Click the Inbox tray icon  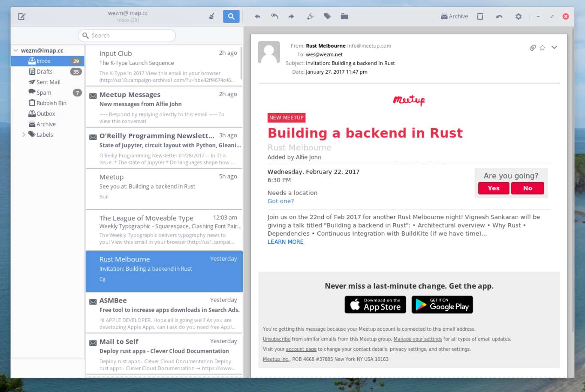click(32, 61)
